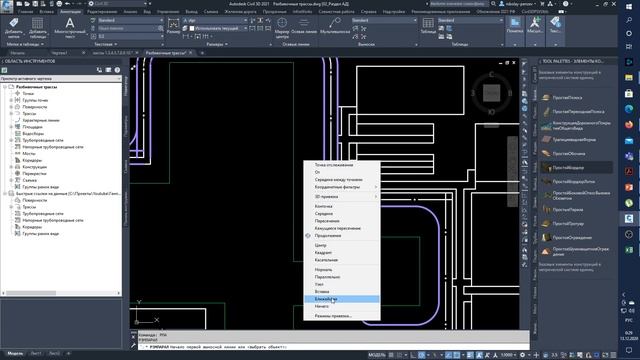Select the Мультивыноска leader tool

(335, 26)
